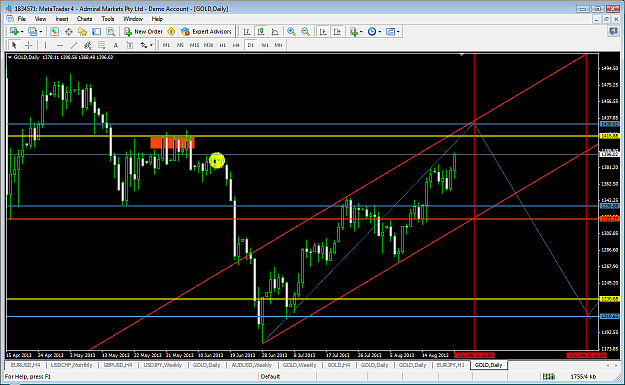625x385 pixels.
Task: Open the File menu
Action: tap(22, 19)
